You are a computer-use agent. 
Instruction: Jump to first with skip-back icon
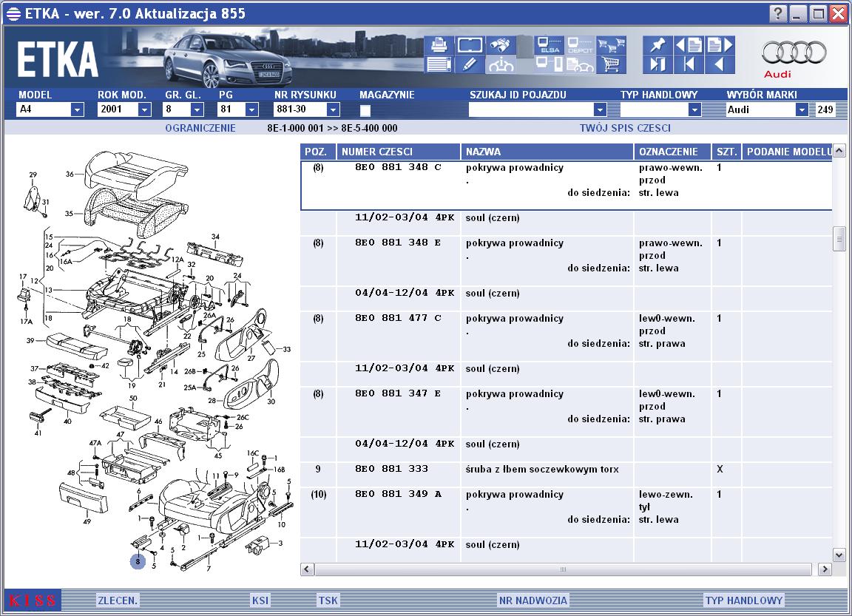click(689, 64)
